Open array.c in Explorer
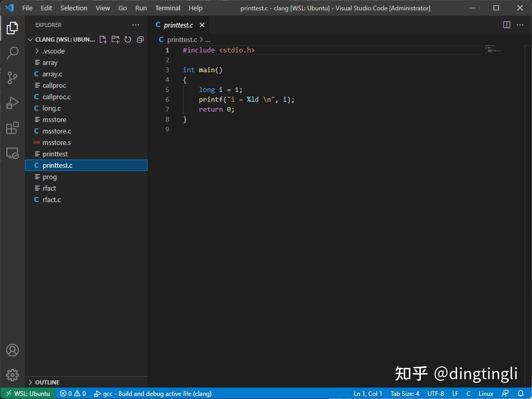532x399 pixels. pos(86,74)
